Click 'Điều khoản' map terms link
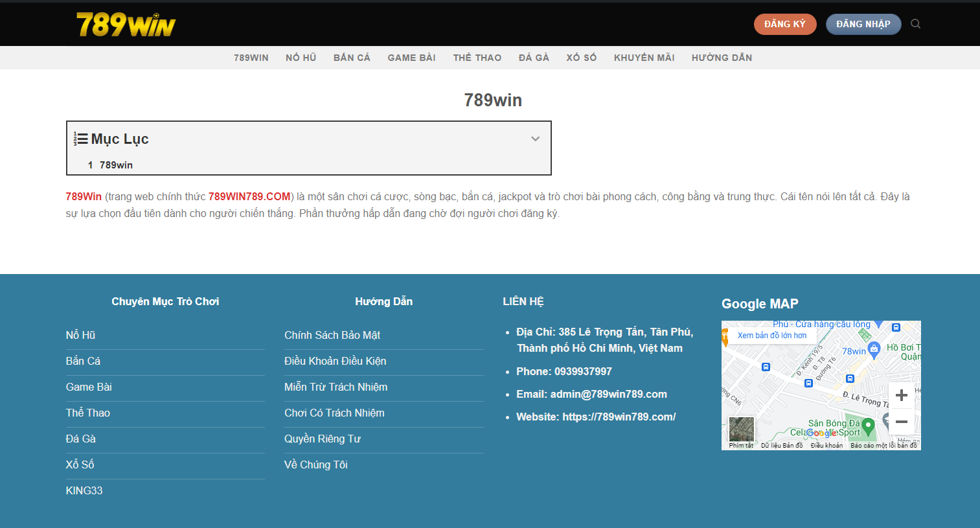 click(827, 445)
